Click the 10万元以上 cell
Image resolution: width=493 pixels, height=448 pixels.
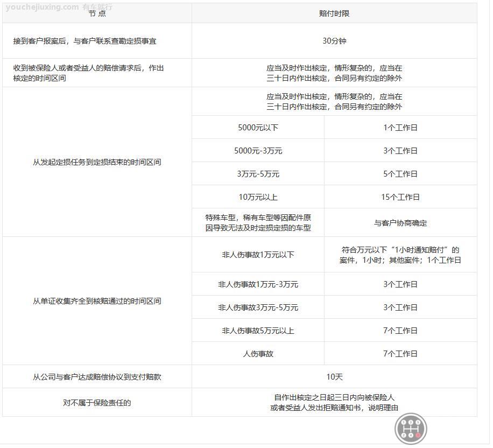coord(258,197)
